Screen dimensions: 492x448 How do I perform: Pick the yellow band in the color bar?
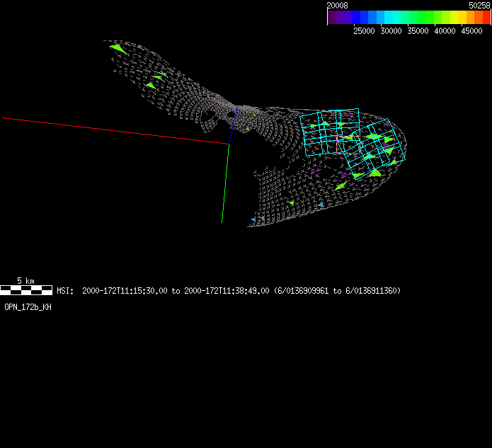tap(461, 18)
